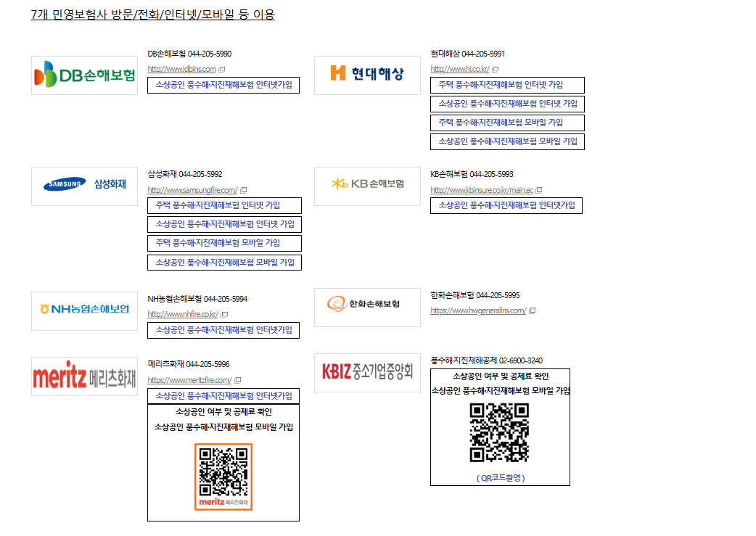Click DB손해보험 소상공인 인터넷가입 button
Viewport: 756px width, 536px height.
pos(223,85)
